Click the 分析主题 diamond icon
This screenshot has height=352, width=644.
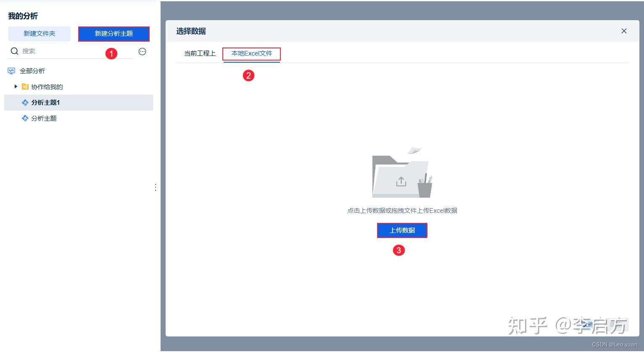coord(25,119)
